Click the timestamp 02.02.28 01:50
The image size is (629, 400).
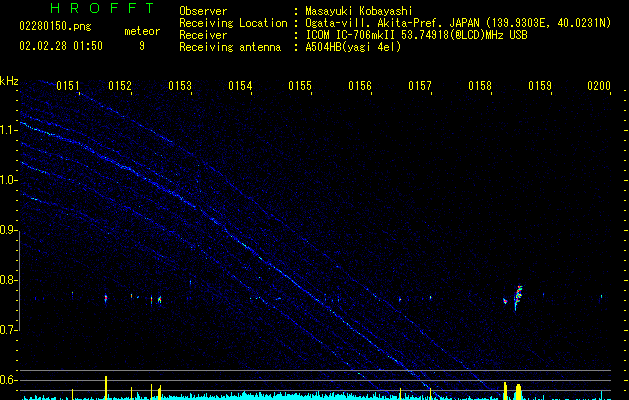pyautogui.click(x=61, y=46)
